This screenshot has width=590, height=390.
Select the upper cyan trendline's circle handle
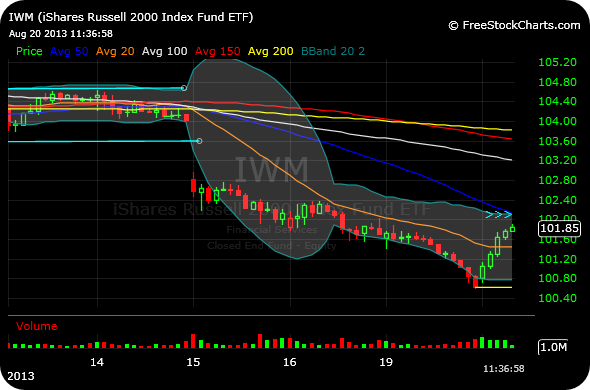click(x=184, y=88)
